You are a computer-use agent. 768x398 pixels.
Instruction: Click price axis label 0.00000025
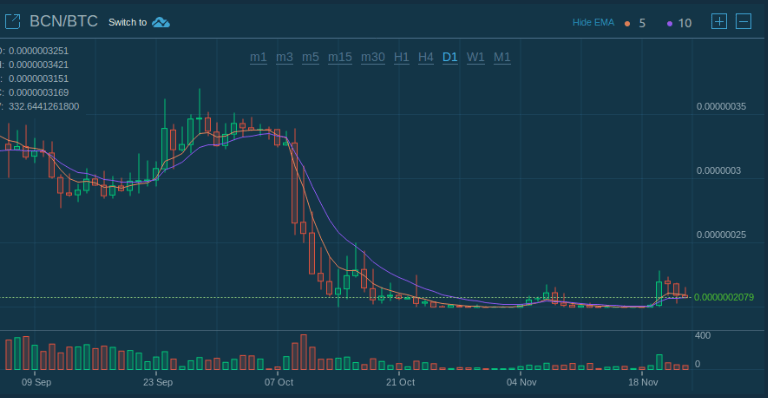pos(721,235)
